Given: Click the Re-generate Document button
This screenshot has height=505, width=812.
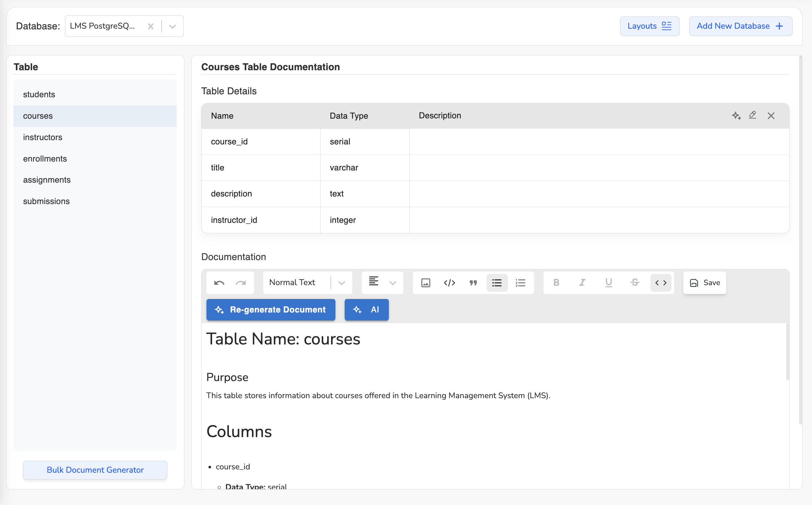Looking at the screenshot, I should pos(271,310).
